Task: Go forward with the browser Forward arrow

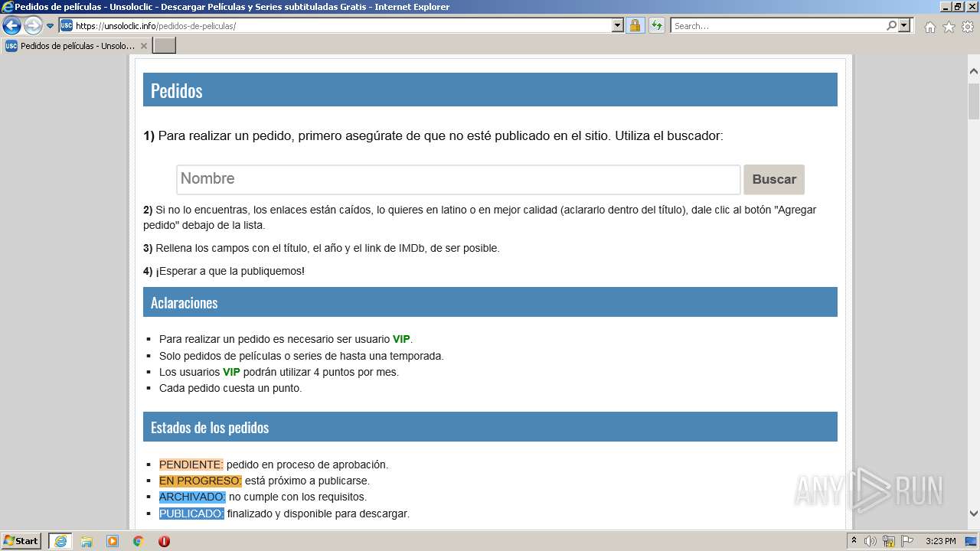Action: tap(33, 25)
